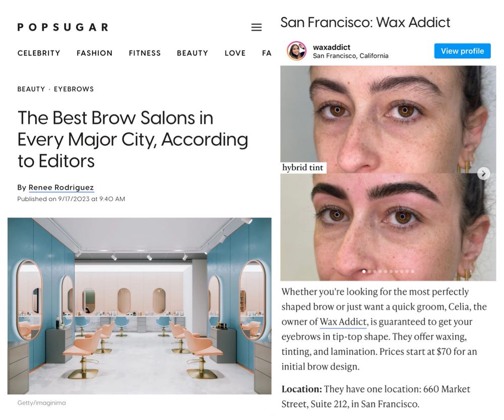This screenshot has height=420, width=504.
Task: Open the Eyebrows breadcrumb category
Action: 74,89
